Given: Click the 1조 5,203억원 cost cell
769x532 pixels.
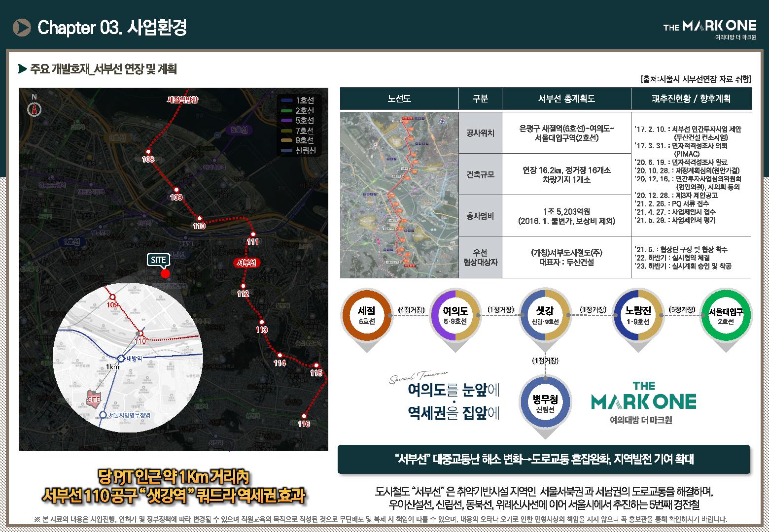Looking at the screenshot, I should pyautogui.click(x=566, y=216).
